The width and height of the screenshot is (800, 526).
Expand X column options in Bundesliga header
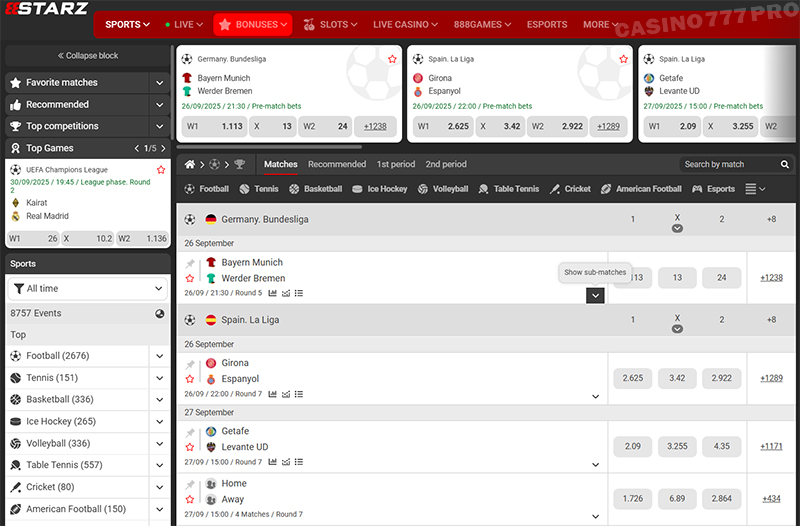tap(677, 229)
